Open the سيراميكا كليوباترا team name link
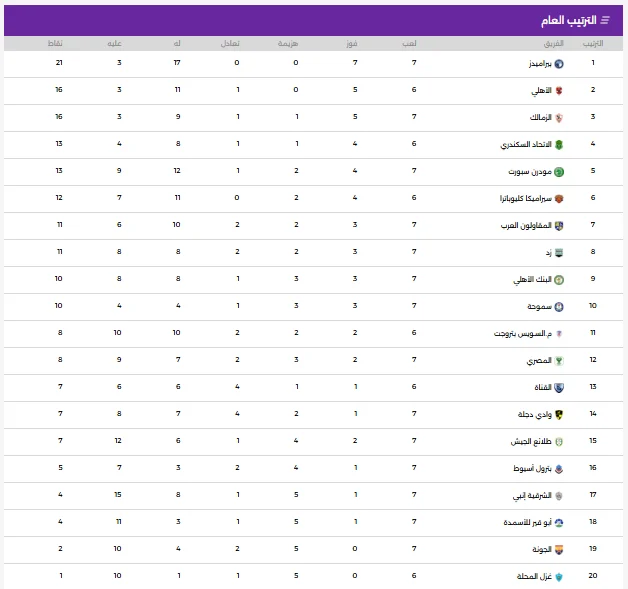Screen dimensions: 628x589 [x=526, y=199]
